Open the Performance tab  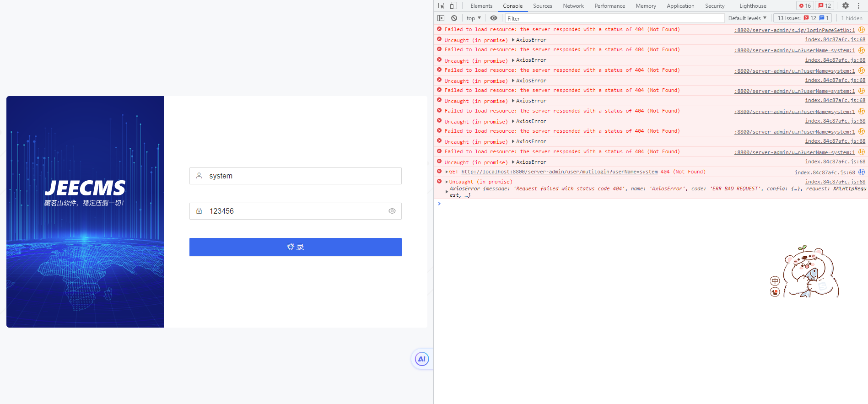(x=609, y=6)
